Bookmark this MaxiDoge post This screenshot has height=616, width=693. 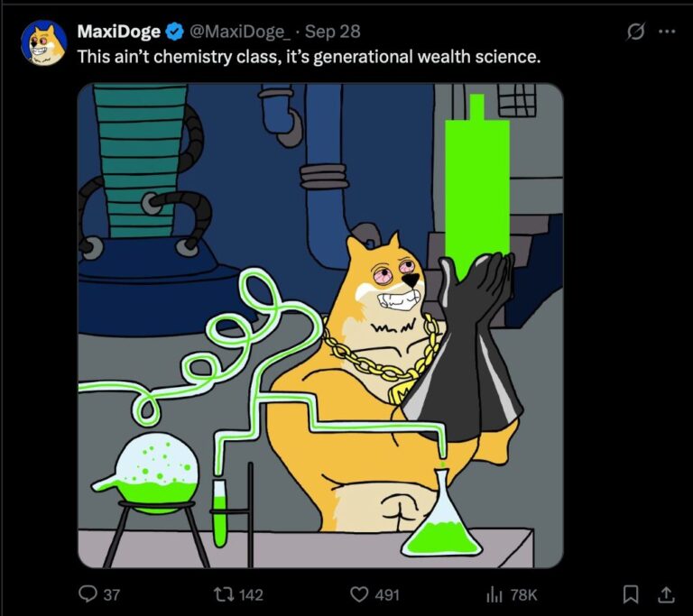coord(630,594)
